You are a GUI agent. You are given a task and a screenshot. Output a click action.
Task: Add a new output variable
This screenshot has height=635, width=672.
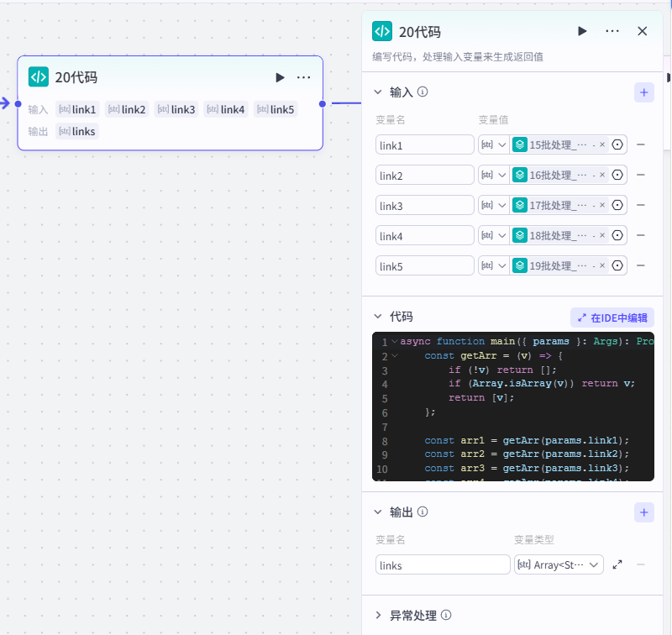point(643,512)
